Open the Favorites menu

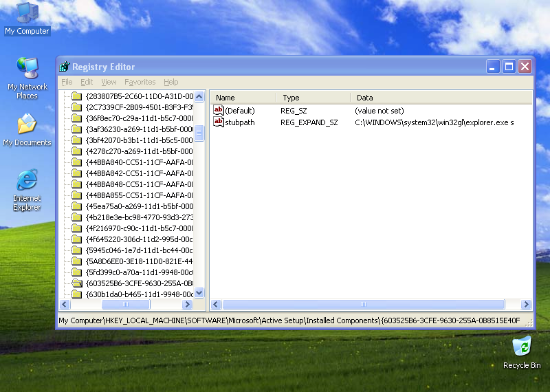tap(140, 82)
